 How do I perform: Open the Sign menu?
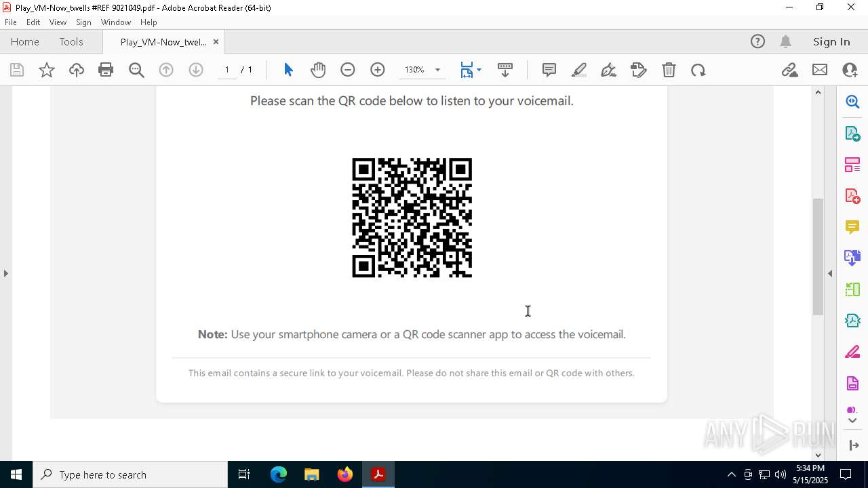(84, 22)
